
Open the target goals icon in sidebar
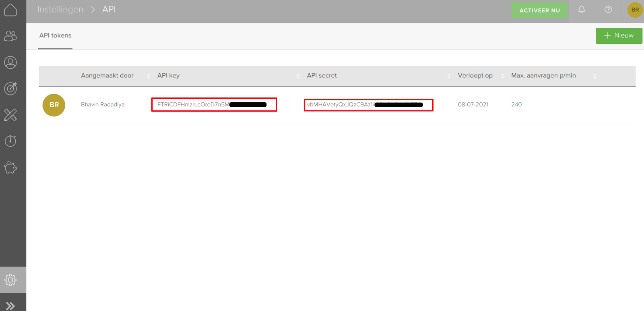10,89
